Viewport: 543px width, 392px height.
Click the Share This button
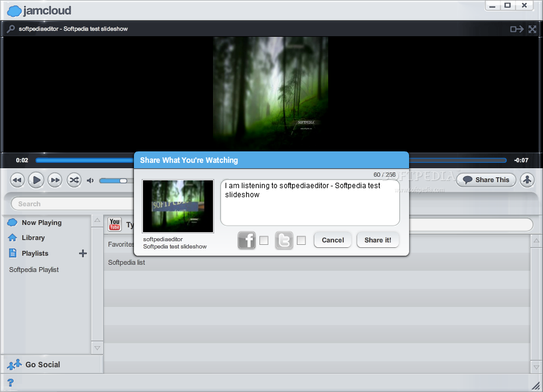[x=486, y=180]
